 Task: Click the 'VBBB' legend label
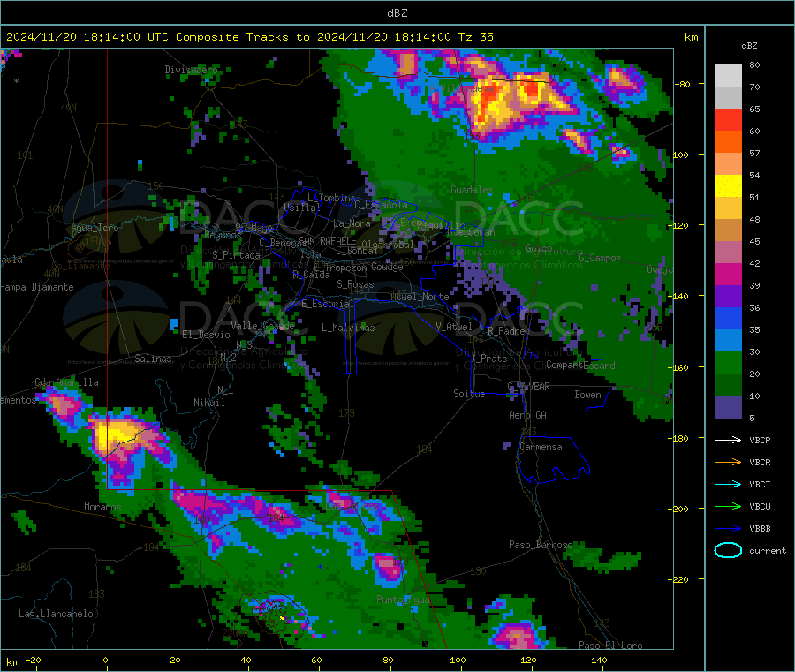(x=760, y=529)
